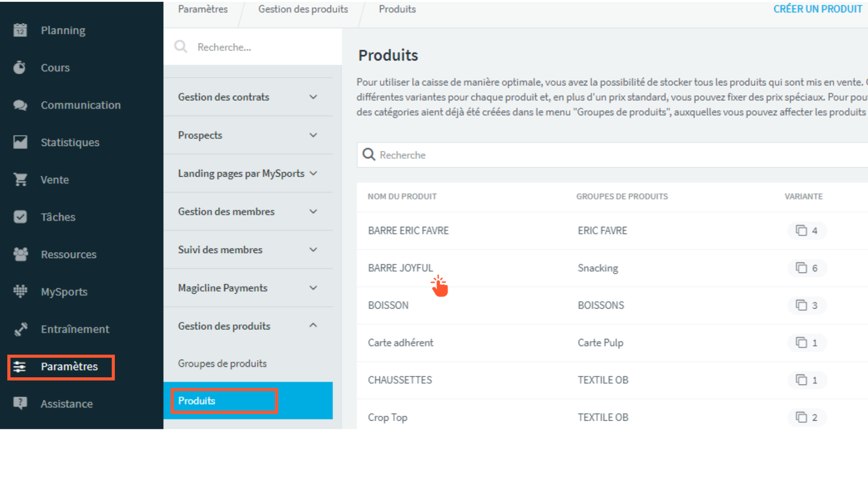Open Carte adhérent product

[401, 343]
